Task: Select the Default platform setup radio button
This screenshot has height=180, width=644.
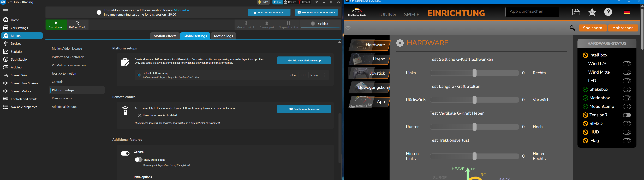Action: pos(139,75)
